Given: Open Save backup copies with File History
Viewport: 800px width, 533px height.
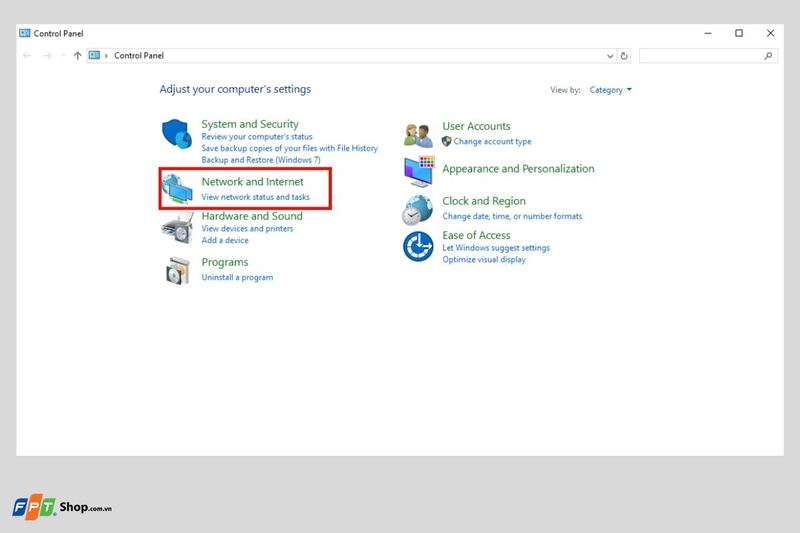Looking at the screenshot, I should pos(289,148).
